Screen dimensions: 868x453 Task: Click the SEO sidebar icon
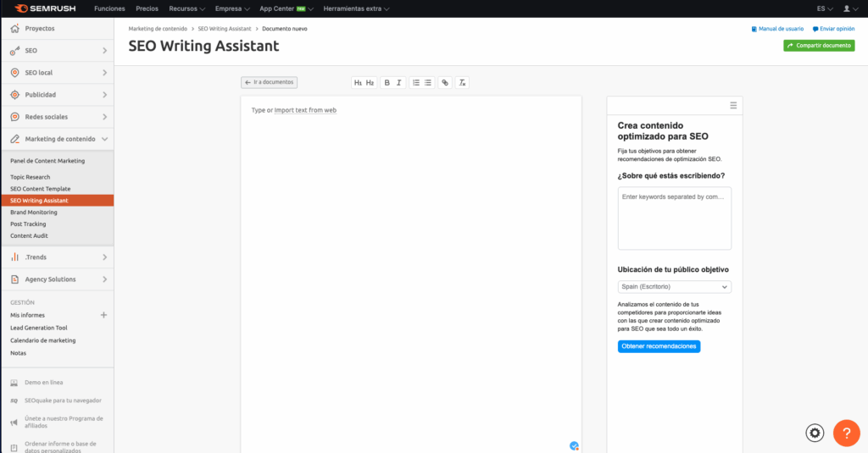click(15, 50)
